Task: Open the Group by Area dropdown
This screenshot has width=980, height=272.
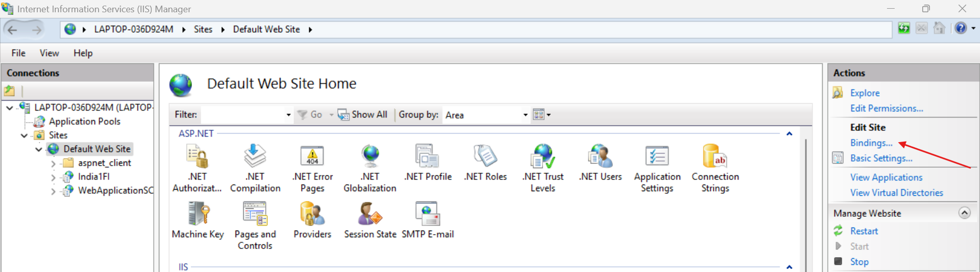Action: tap(525, 115)
